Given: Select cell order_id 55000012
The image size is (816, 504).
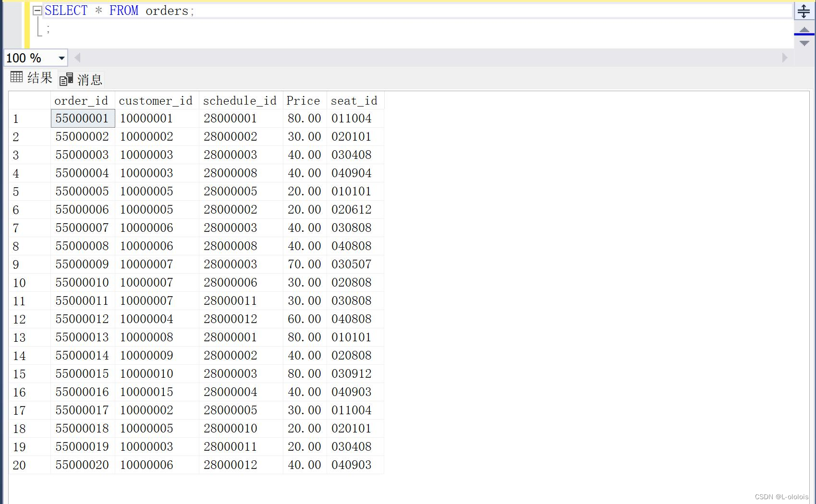Looking at the screenshot, I should 83,319.
